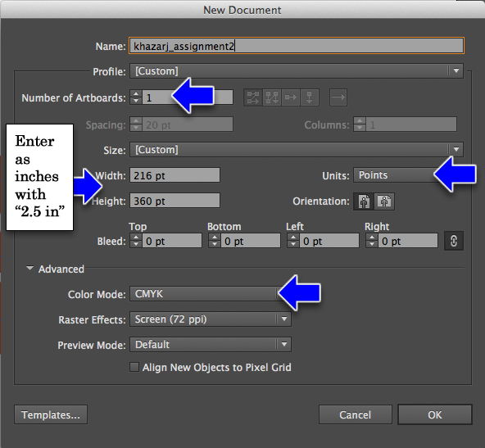This screenshot has width=485, height=448.
Task: Click the right-to-left layout arrow icon
Action: tap(338, 97)
